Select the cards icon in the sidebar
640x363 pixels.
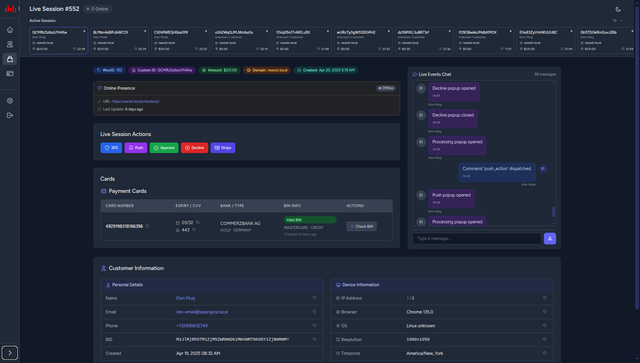10,73
